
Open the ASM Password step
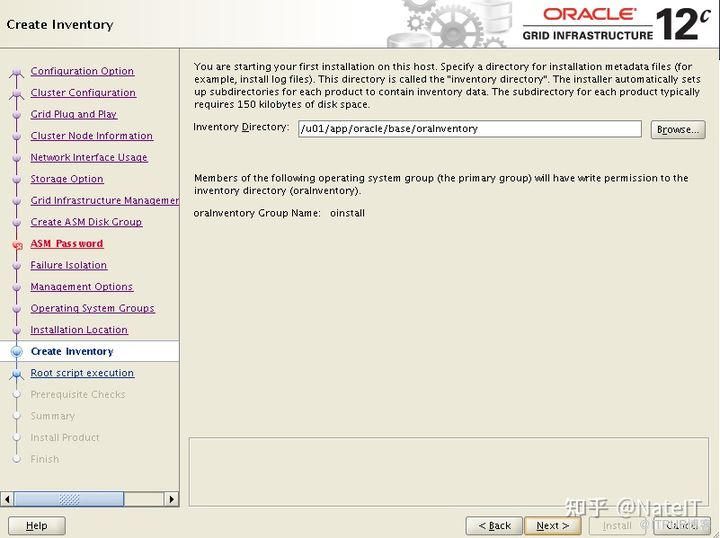[x=67, y=244]
